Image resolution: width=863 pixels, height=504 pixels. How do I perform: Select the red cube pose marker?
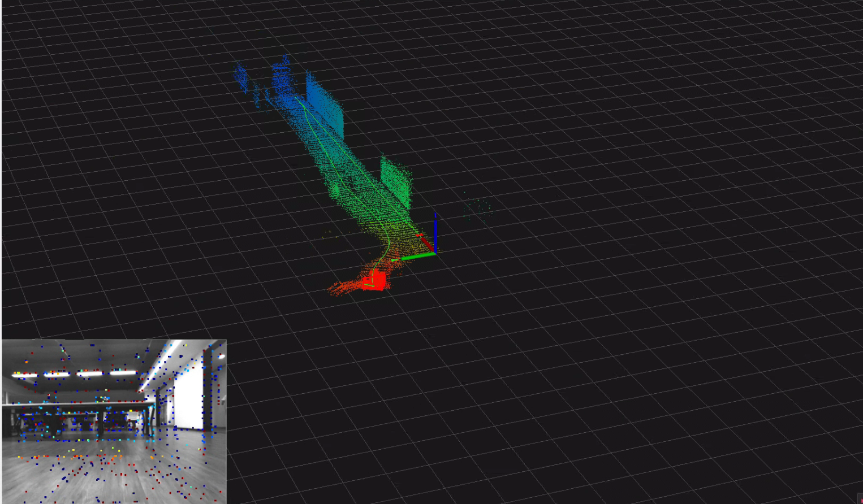coord(374,281)
